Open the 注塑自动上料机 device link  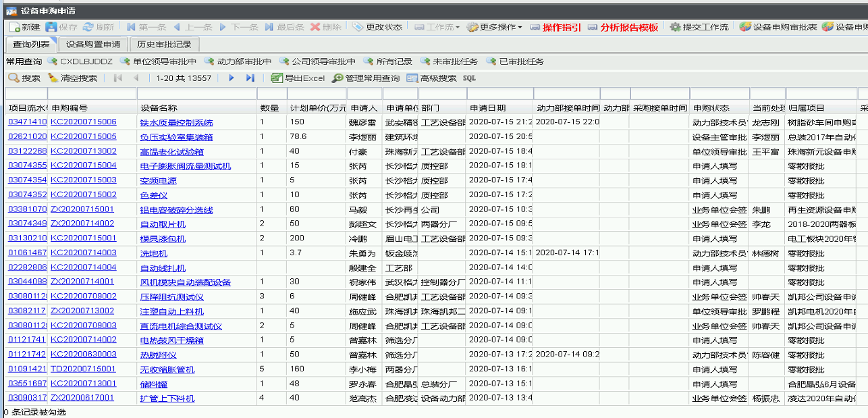pyautogui.click(x=171, y=311)
